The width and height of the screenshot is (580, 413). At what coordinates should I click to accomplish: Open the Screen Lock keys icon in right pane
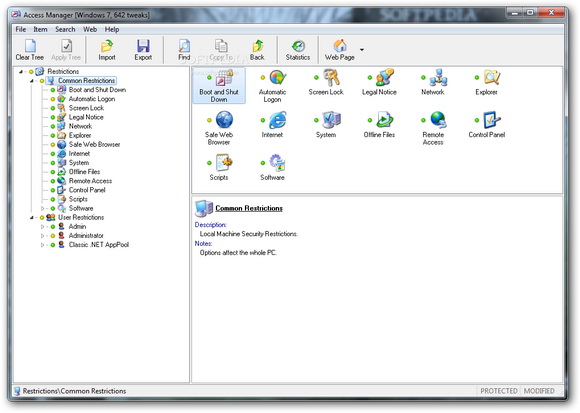click(x=331, y=78)
